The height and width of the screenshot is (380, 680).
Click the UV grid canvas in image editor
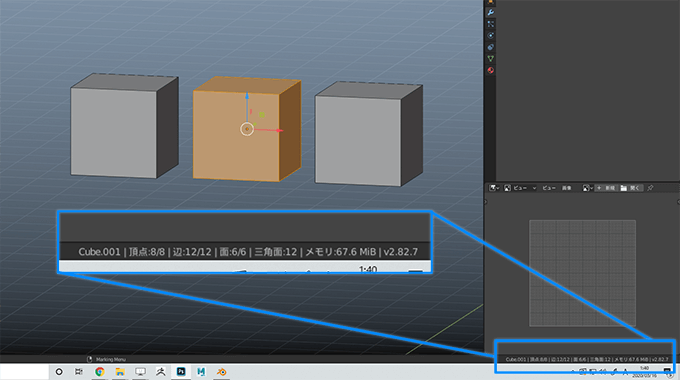coord(582,273)
